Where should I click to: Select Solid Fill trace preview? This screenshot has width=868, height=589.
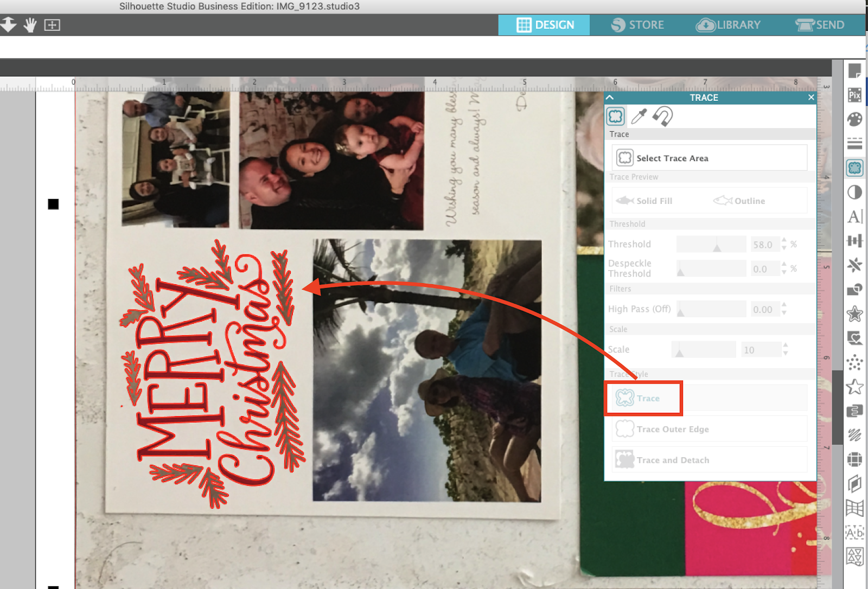644,201
